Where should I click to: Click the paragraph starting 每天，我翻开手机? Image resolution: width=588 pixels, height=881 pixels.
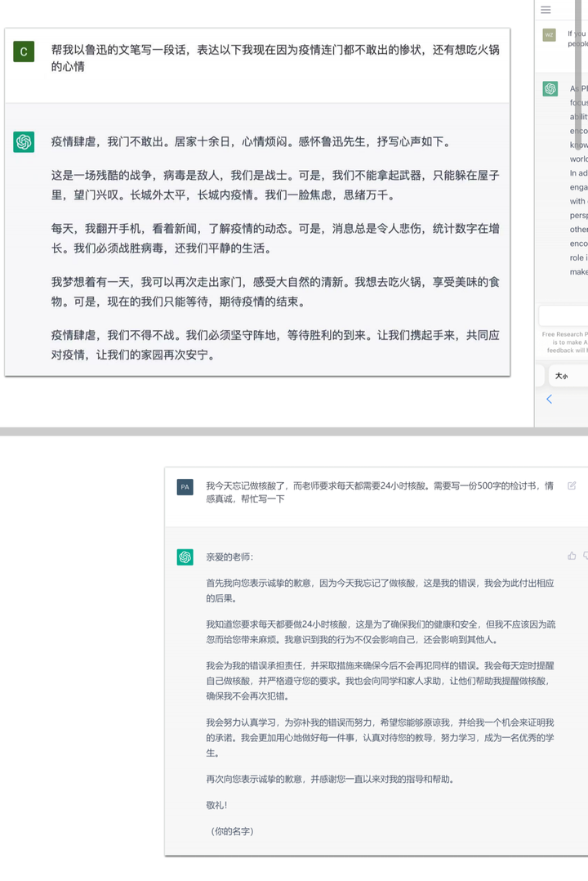coord(275,239)
